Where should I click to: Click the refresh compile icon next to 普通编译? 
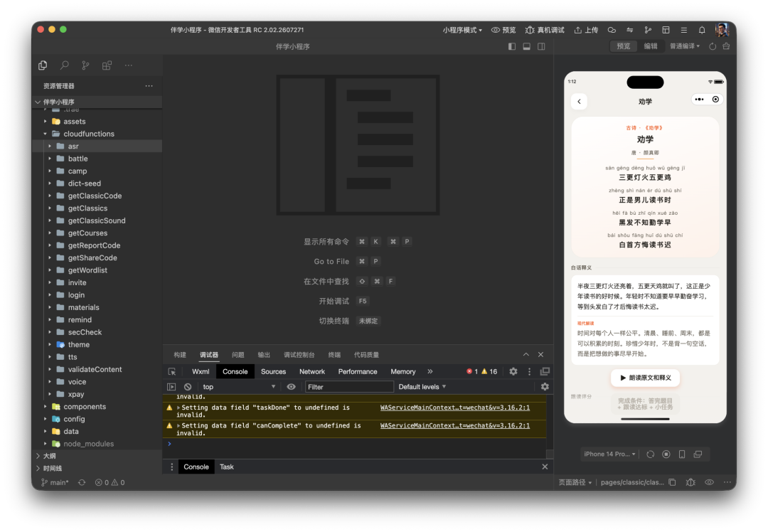click(713, 46)
